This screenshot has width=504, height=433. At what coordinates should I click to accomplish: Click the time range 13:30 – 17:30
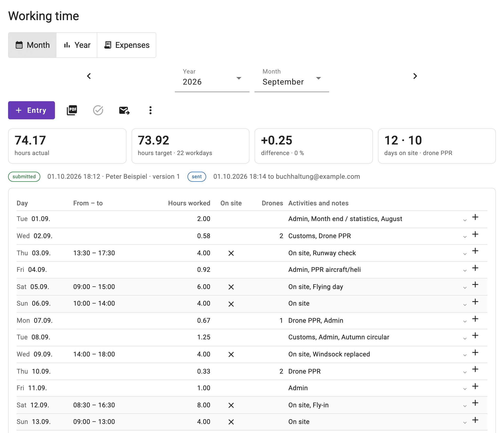click(x=94, y=253)
